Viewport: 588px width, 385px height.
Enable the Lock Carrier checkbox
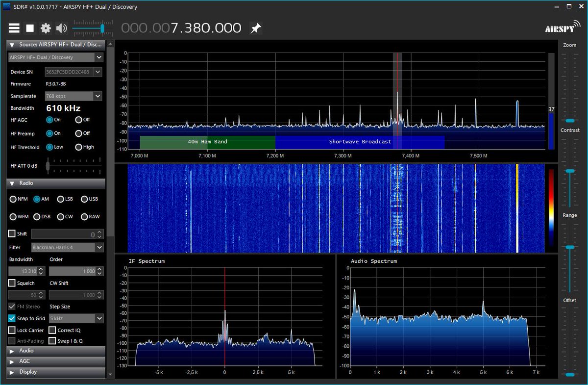click(12, 330)
